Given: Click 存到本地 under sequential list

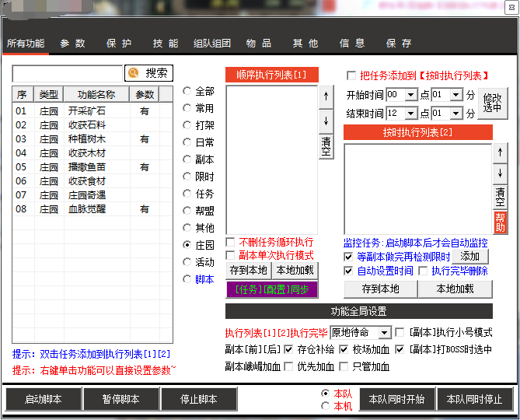Looking at the screenshot, I should [x=249, y=271].
